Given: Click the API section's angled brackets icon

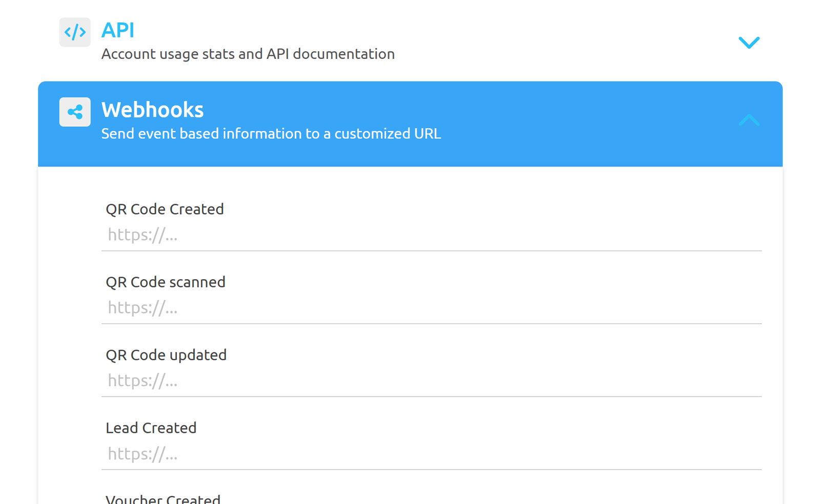Looking at the screenshot, I should point(75,32).
